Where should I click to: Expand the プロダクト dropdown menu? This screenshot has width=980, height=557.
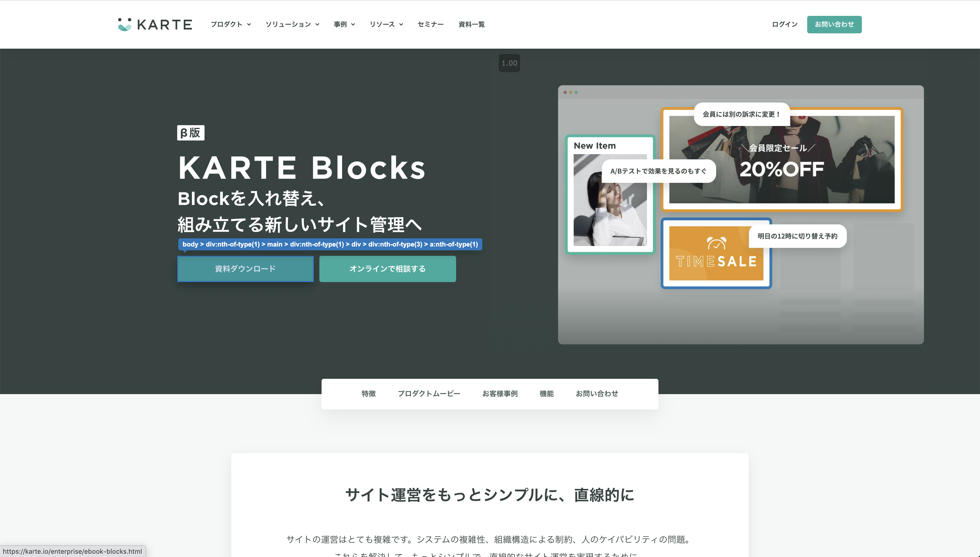231,25
